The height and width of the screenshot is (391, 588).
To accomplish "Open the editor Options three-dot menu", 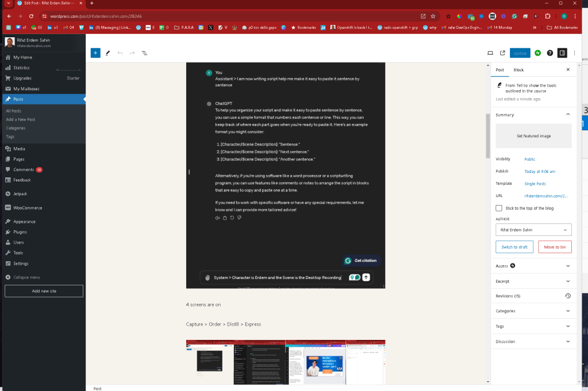I will 575,53.
